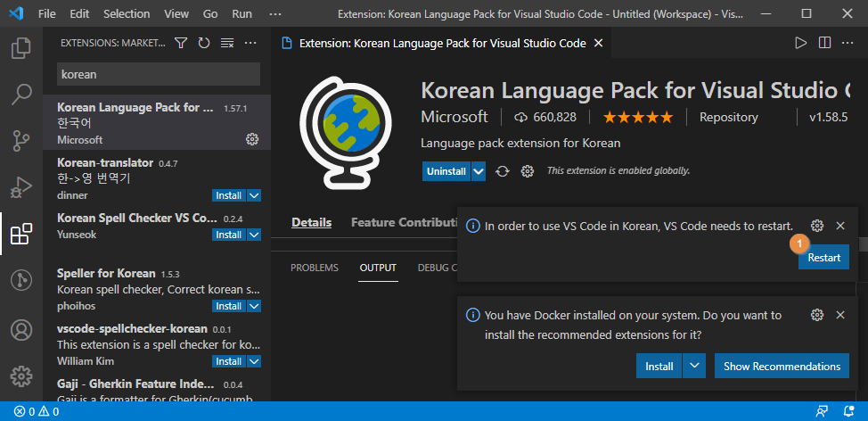Open the Edit menu

coord(79,14)
